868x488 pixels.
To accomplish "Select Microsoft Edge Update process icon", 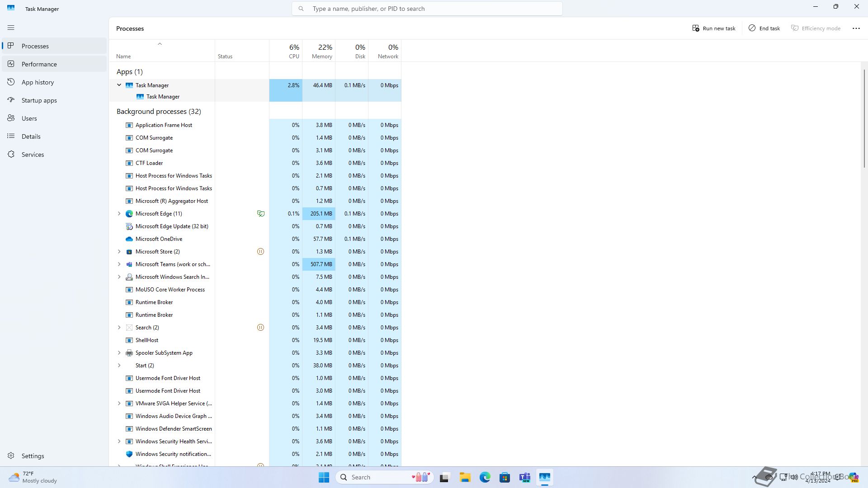I will point(129,226).
